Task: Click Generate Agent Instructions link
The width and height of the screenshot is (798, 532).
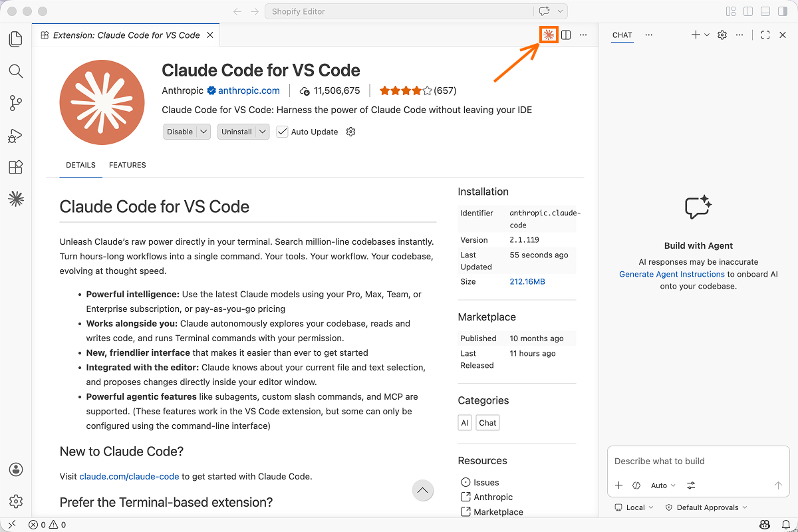Action: click(x=672, y=273)
